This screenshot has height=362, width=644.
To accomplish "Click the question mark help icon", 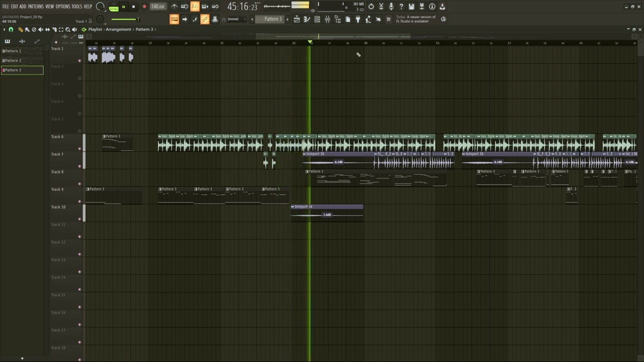I will (401, 7).
